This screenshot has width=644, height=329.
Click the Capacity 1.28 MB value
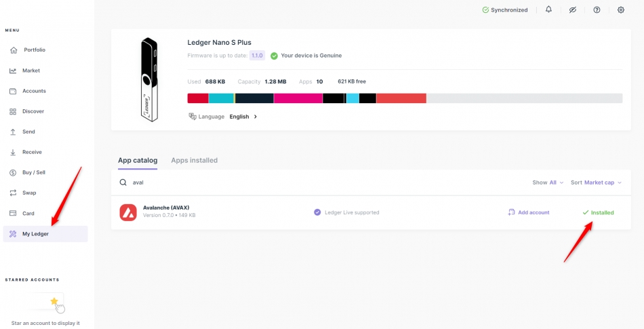click(x=276, y=81)
